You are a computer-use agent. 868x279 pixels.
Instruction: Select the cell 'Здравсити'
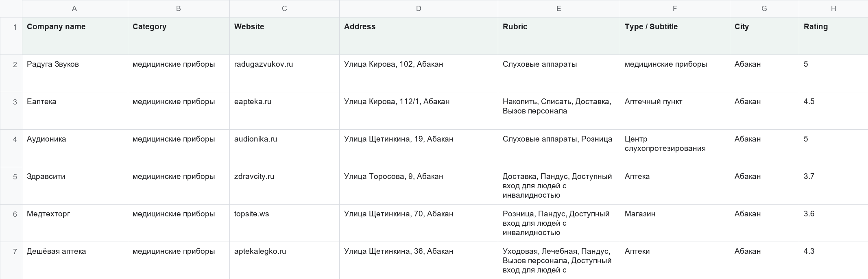click(75, 185)
